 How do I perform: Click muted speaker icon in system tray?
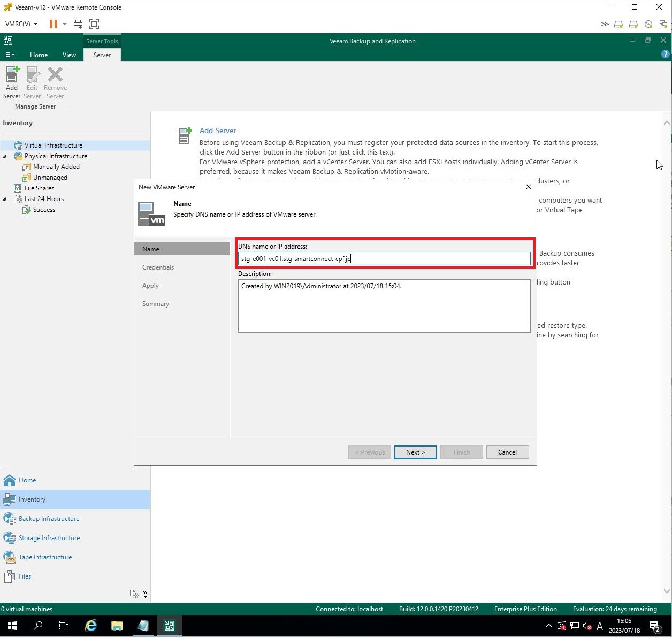coord(587,626)
